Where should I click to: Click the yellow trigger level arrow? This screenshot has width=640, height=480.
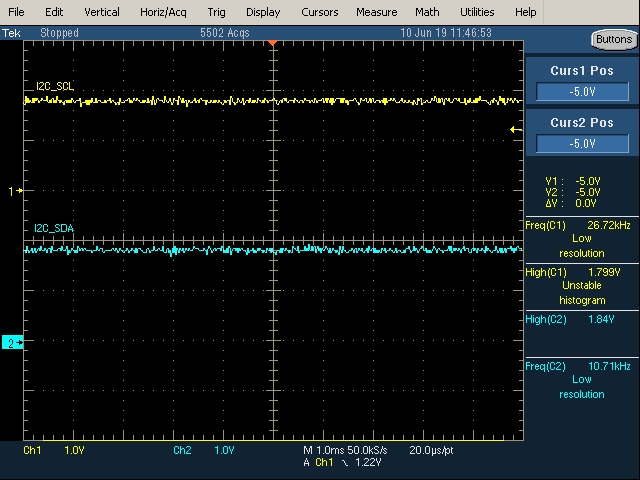pyautogui.click(x=516, y=130)
